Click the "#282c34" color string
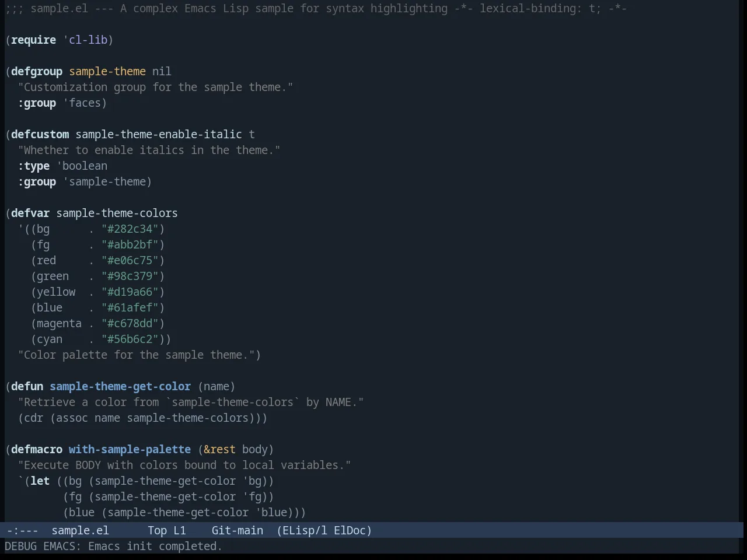The image size is (747, 560). point(130,229)
